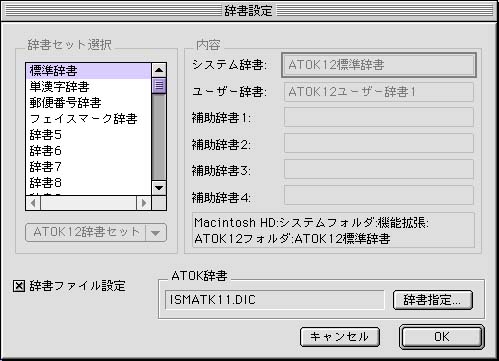Open the ATOK12辞書セット popup menu

[96, 232]
